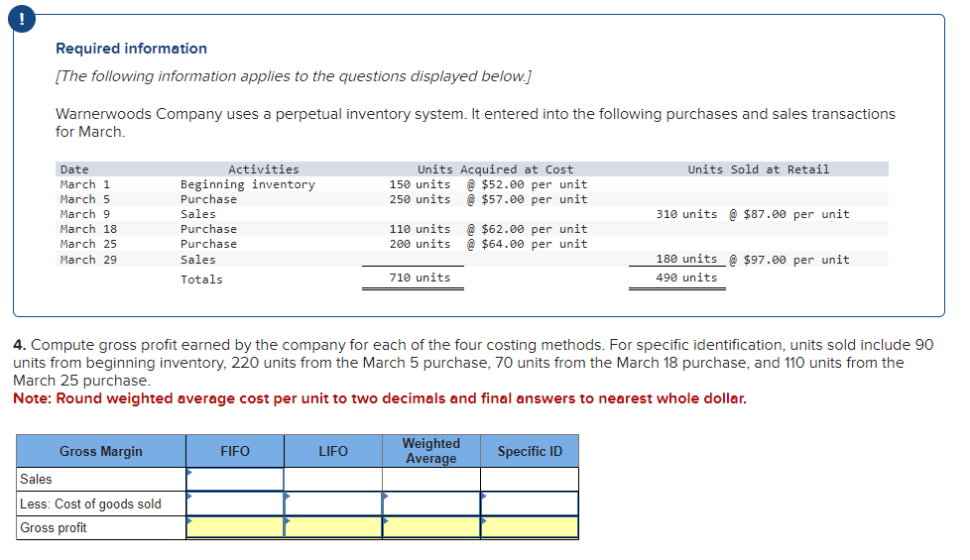Select the Weighted Average Sales cell
This screenshot has height=560, width=970.
(431, 479)
